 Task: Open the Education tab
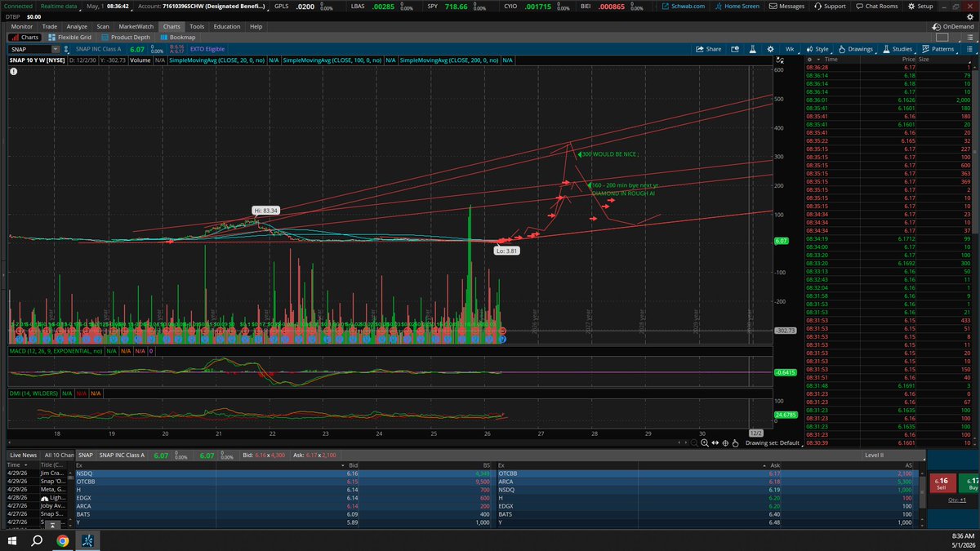point(227,26)
